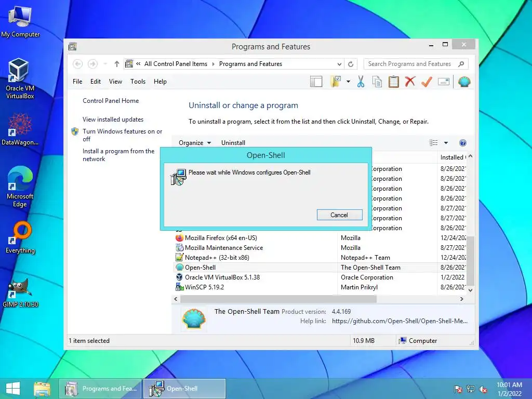The height and width of the screenshot is (399, 532).
Task: Click the Windows Start button
Action: coord(13,389)
